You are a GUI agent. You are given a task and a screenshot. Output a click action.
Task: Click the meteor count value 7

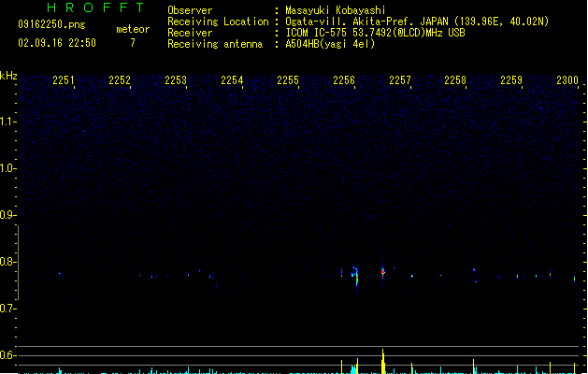(133, 43)
